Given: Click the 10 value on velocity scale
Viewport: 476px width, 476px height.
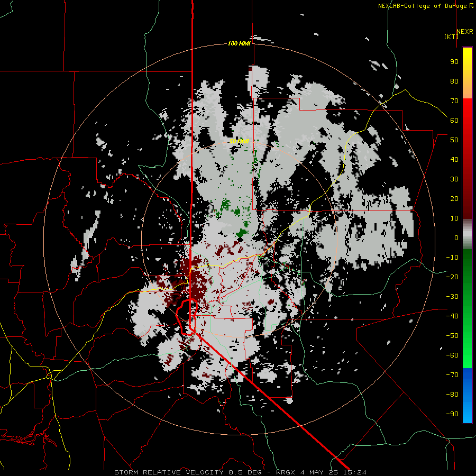Looking at the screenshot, I should pyautogui.click(x=454, y=218).
